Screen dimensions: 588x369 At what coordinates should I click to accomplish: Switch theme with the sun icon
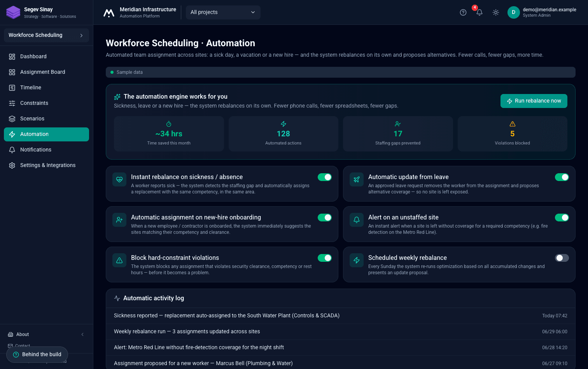(x=495, y=12)
